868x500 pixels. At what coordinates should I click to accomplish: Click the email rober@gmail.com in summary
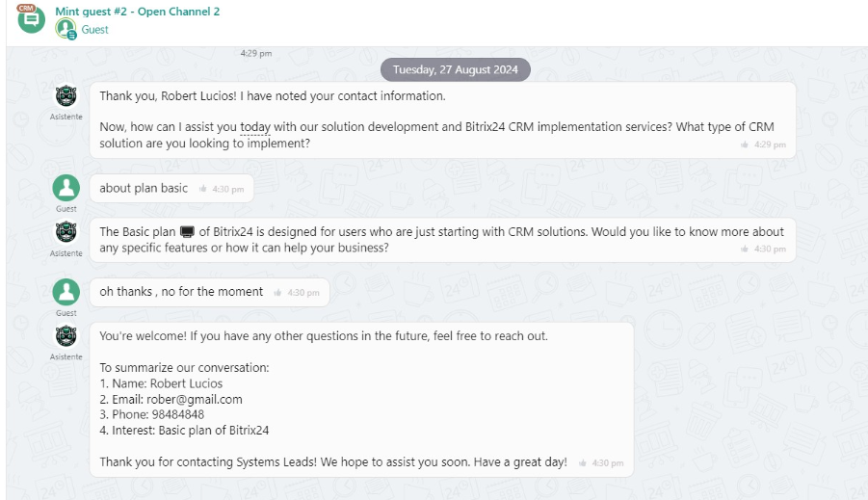pyautogui.click(x=194, y=399)
